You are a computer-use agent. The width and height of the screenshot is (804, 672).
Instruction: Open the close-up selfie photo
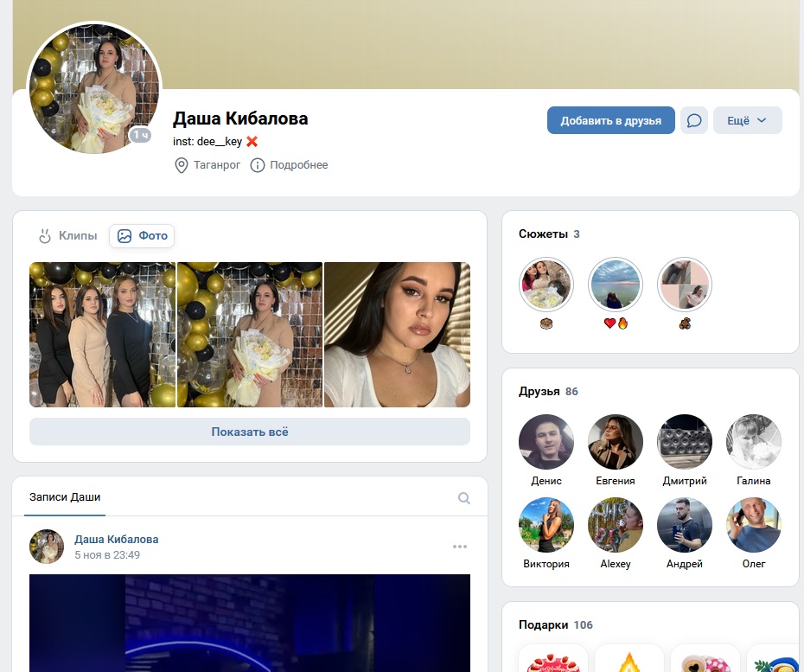point(398,335)
